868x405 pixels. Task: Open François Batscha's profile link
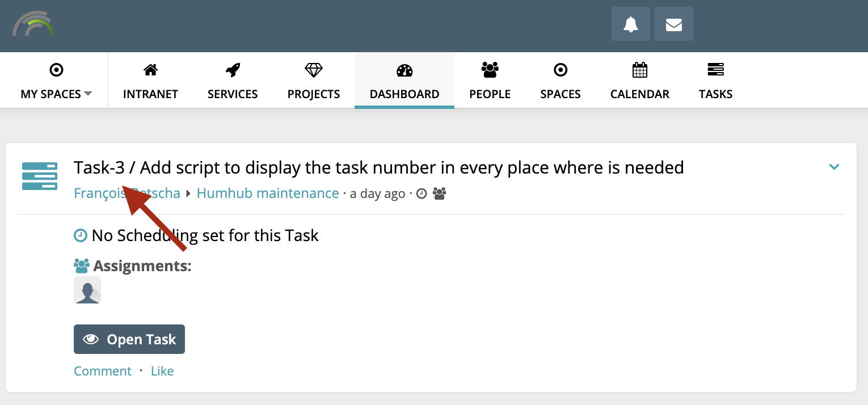tap(127, 193)
